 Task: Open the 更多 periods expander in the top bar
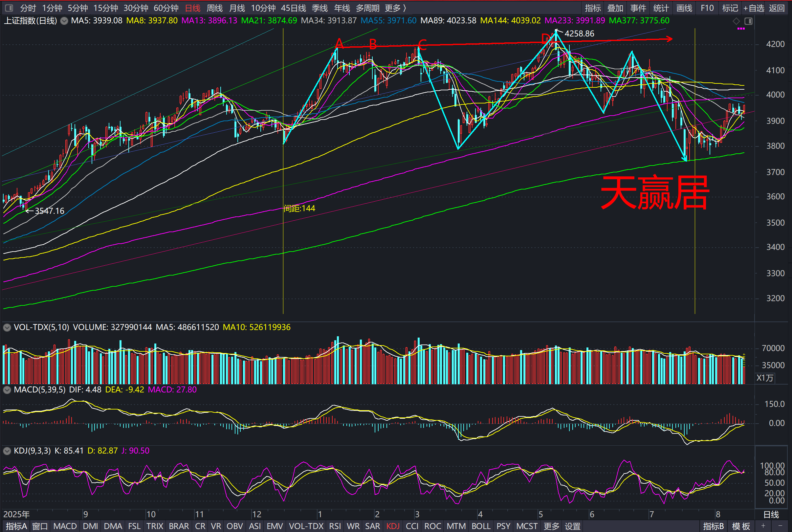[x=395, y=8]
